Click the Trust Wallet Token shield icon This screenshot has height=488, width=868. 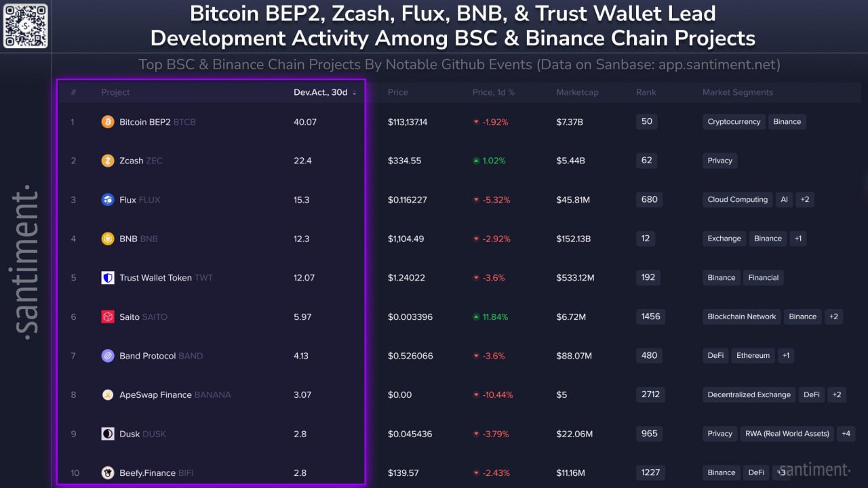108,278
